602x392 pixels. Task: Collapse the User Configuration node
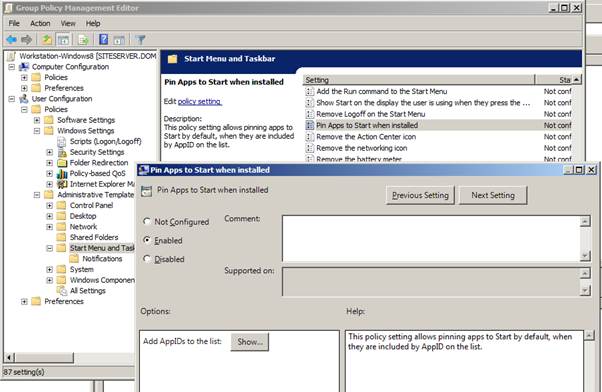(x=12, y=99)
